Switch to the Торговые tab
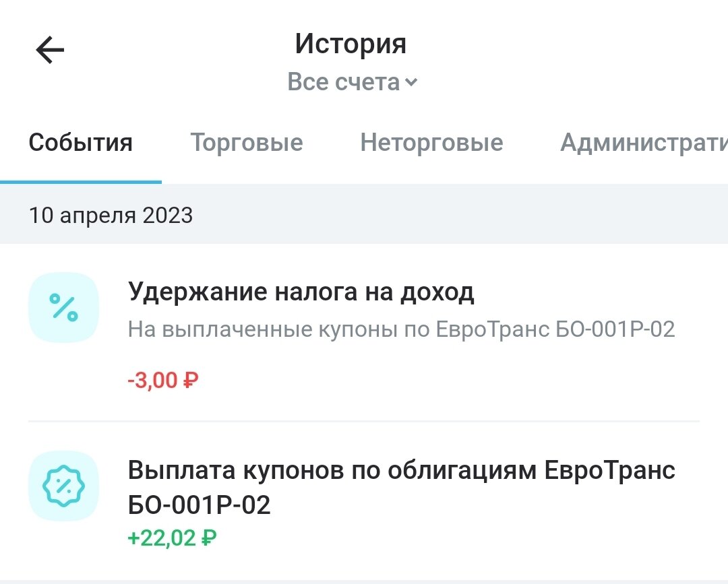The height and width of the screenshot is (584, 728). (x=247, y=142)
